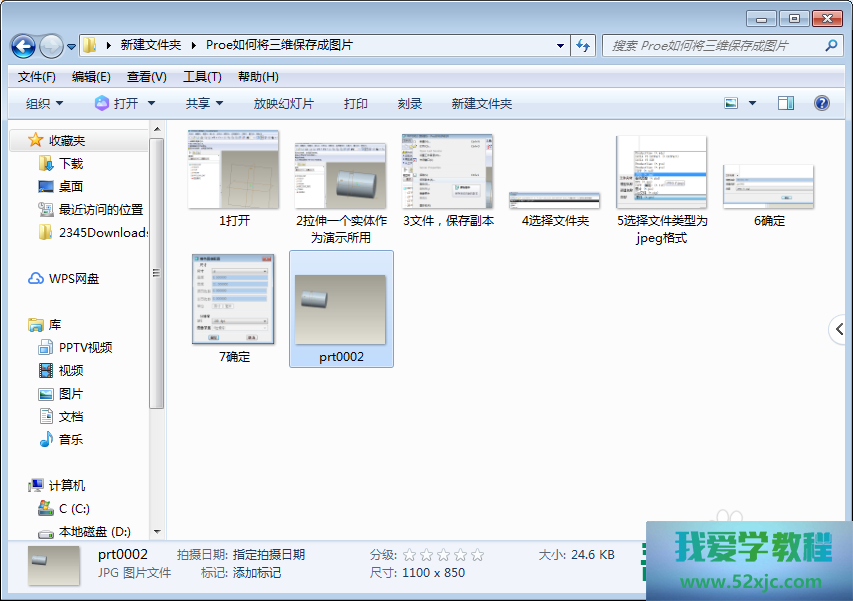Open the 文件(F) menu

point(37,76)
